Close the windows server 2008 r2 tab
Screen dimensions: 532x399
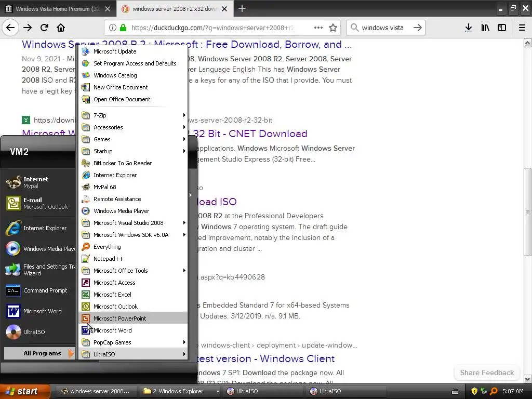click(224, 9)
